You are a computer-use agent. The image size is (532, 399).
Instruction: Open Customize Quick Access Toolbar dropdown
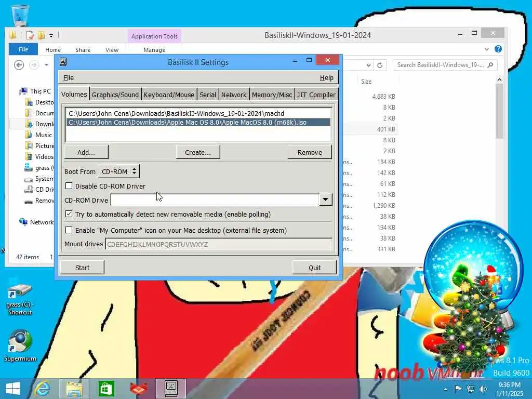tap(51, 35)
